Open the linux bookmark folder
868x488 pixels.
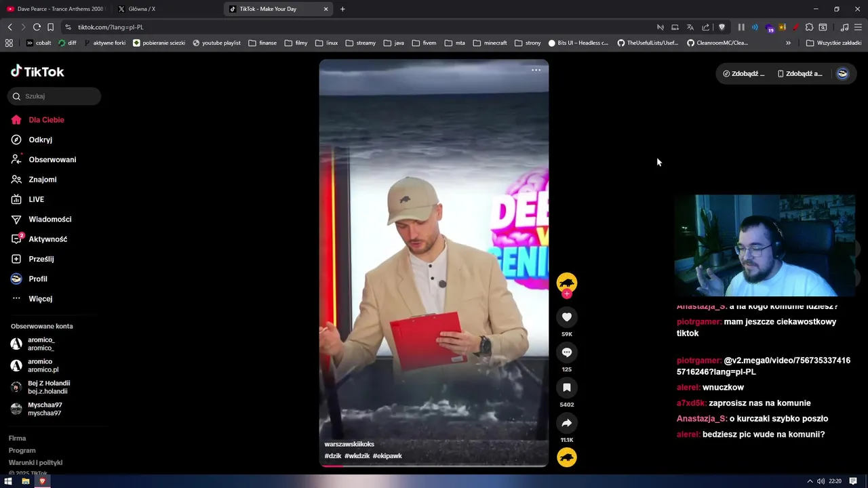coord(326,43)
